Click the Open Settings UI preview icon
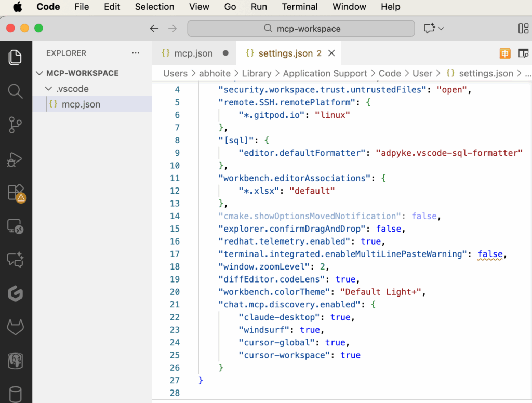 pyautogui.click(x=523, y=53)
